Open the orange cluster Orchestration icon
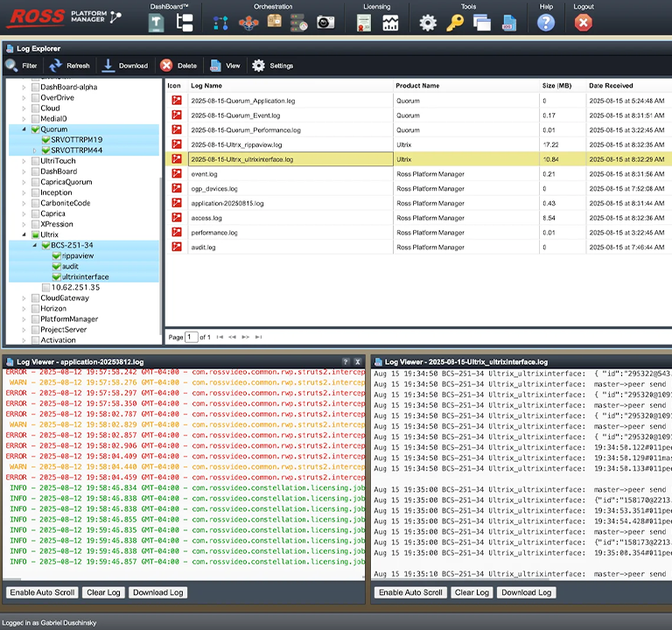Screen dimensions: 672x630 point(248,23)
